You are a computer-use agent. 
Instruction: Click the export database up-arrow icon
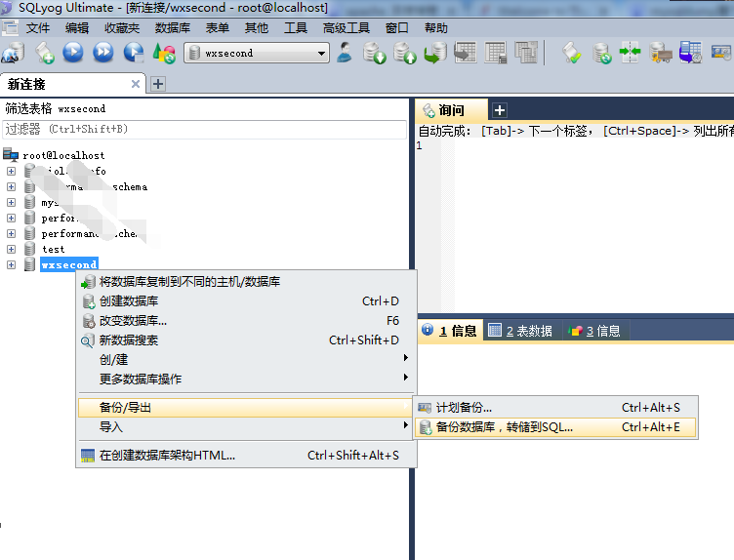pyautogui.click(x=405, y=53)
